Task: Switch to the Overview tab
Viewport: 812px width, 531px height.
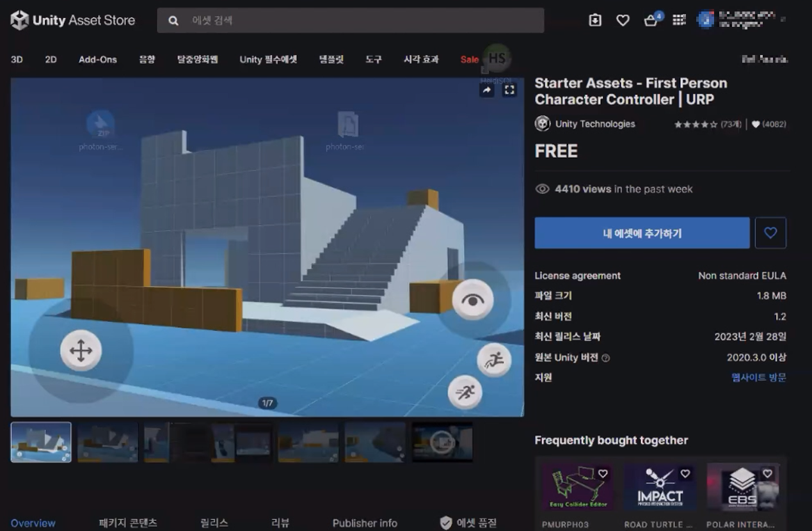Action: click(33, 523)
